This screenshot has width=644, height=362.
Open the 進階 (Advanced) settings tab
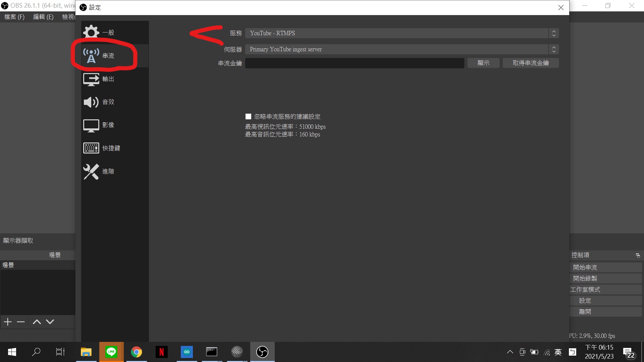pyautogui.click(x=115, y=171)
